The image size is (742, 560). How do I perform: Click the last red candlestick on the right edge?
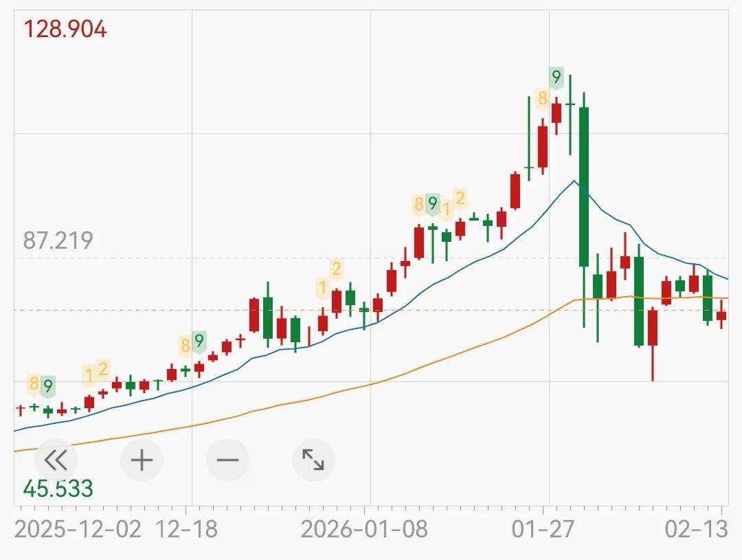tap(721, 315)
